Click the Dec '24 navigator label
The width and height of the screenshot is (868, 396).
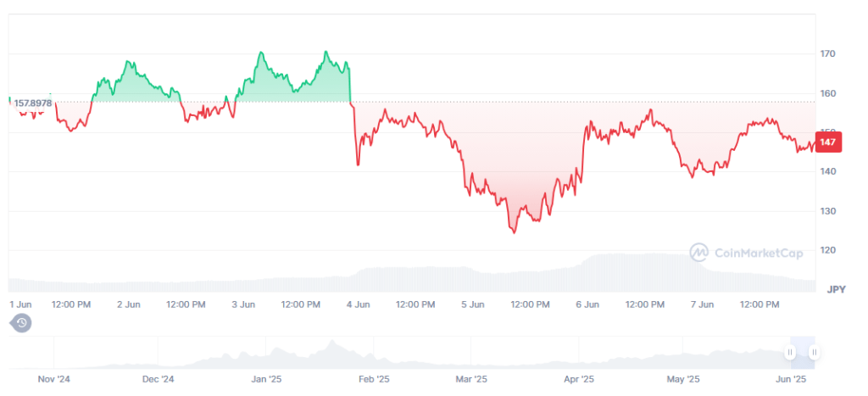point(158,379)
